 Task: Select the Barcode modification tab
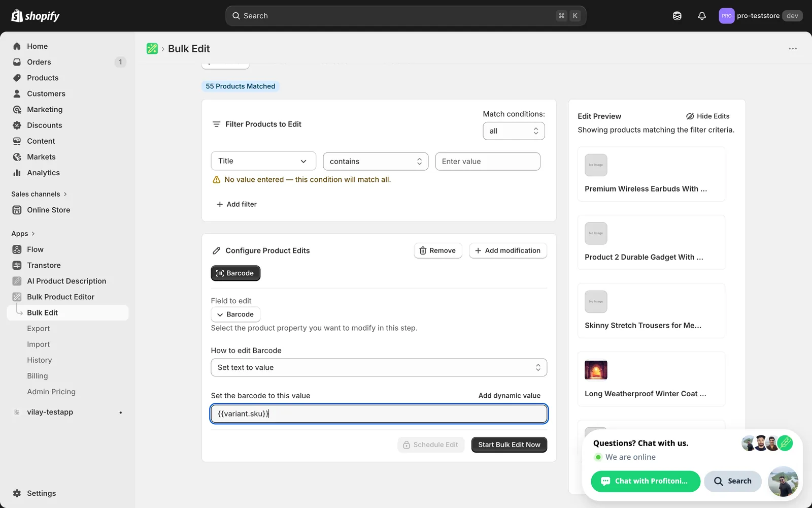tap(235, 273)
